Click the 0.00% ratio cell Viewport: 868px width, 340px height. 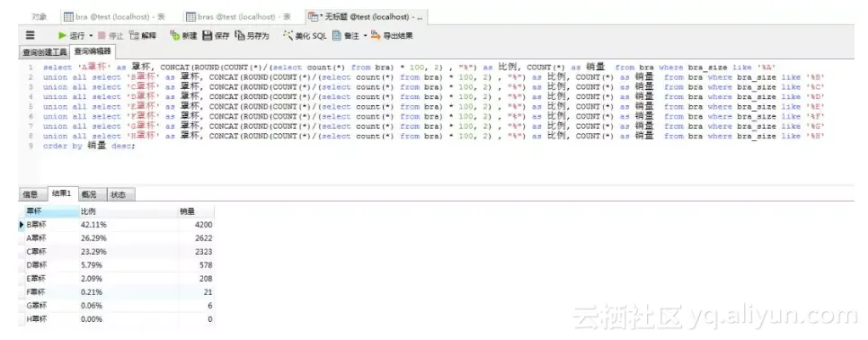tap(128, 319)
